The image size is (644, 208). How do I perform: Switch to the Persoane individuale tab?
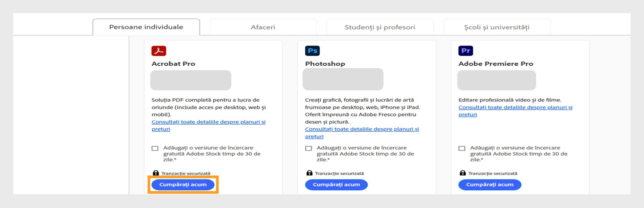(x=146, y=27)
